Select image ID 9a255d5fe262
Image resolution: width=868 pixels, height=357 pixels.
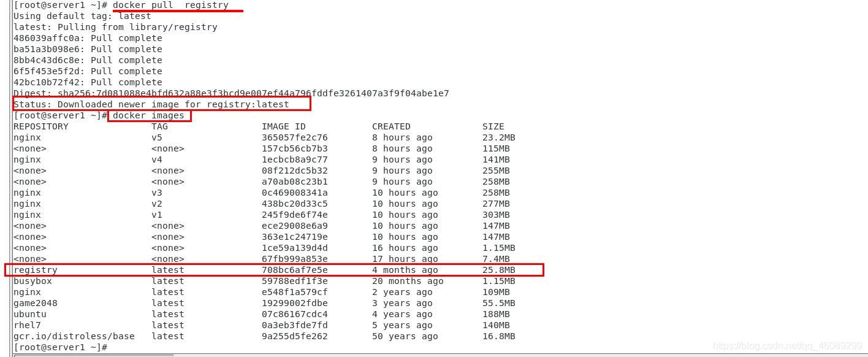tap(295, 336)
